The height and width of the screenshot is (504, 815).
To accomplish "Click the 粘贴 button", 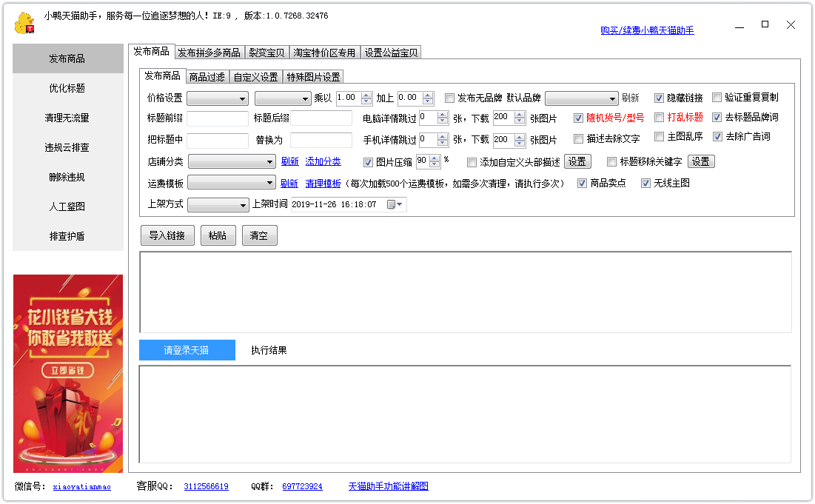I will pyautogui.click(x=218, y=235).
